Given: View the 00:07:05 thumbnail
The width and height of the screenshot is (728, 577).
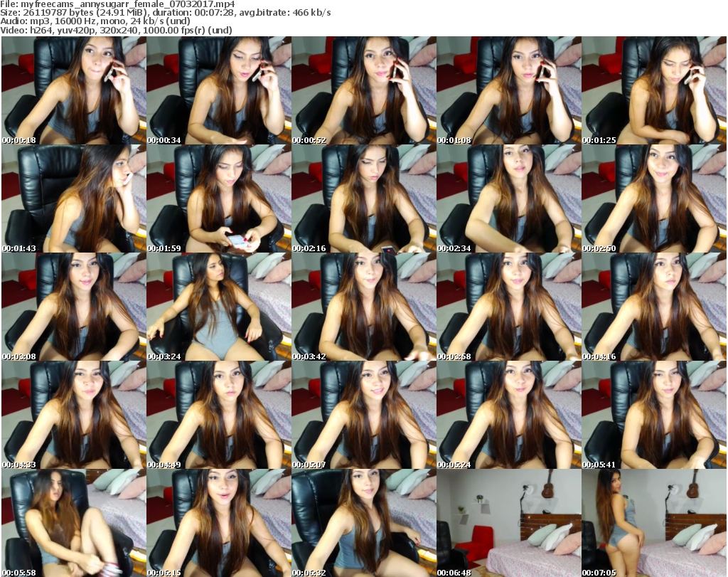Looking at the screenshot, I should (x=654, y=523).
